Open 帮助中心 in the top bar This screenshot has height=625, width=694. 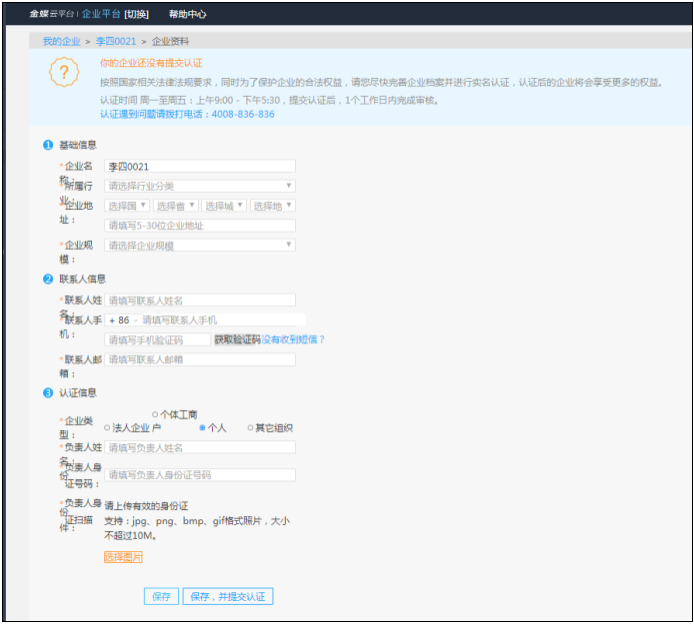[187, 14]
